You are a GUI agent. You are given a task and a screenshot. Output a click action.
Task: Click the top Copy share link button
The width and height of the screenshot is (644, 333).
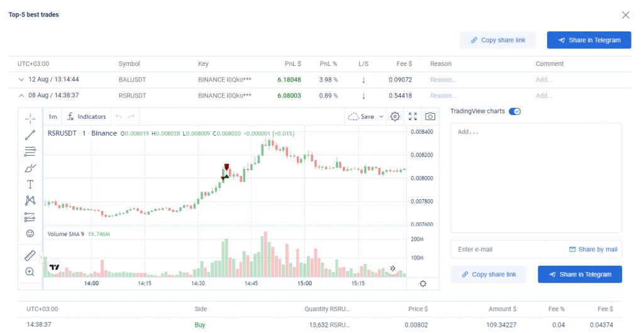[x=498, y=40]
